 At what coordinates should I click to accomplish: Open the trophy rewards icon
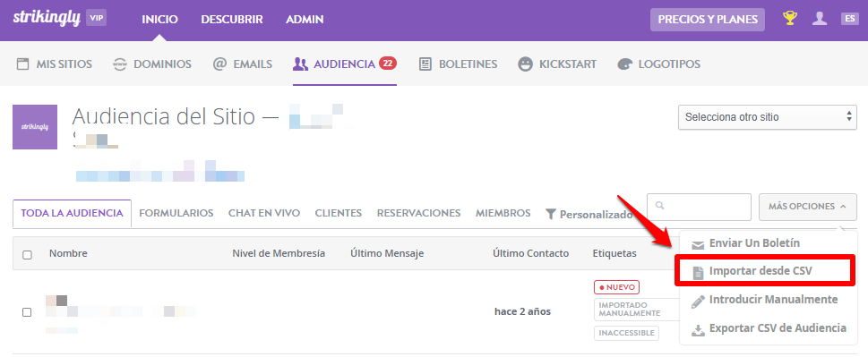pyautogui.click(x=789, y=18)
